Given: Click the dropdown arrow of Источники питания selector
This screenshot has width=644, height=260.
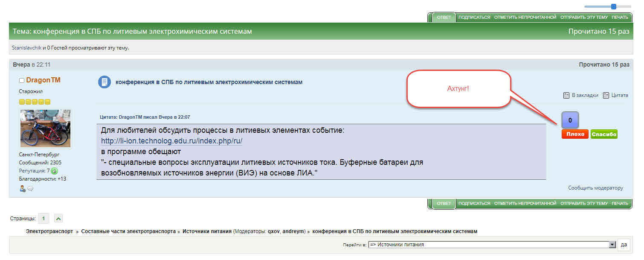Looking at the screenshot, I should (x=612, y=245).
